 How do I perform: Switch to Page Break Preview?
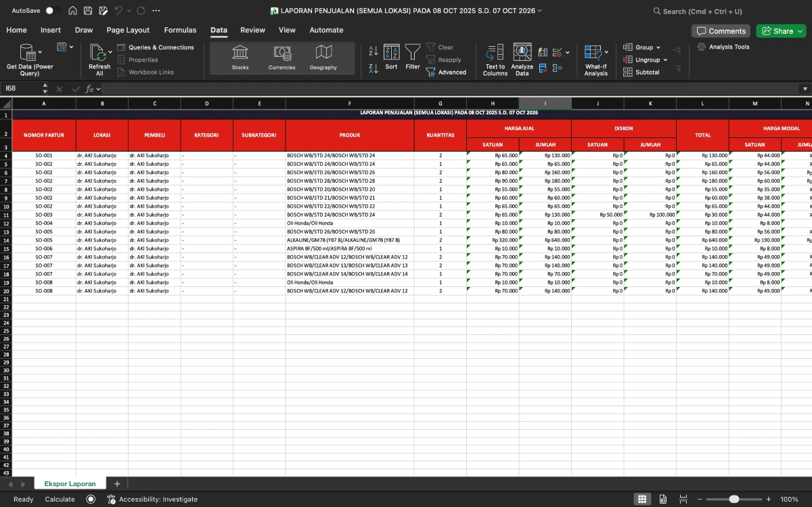coord(683,499)
